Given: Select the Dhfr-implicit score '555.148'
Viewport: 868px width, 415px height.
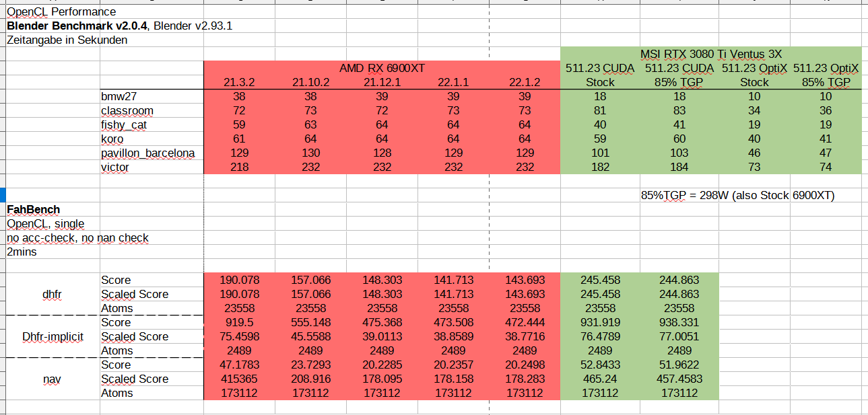Looking at the screenshot, I should click(x=310, y=322).
